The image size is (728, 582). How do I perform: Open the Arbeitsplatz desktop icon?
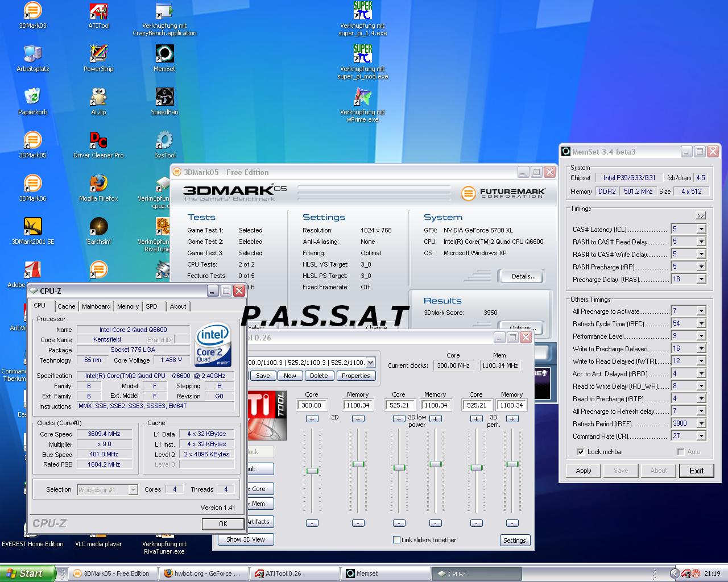point(32,58)
